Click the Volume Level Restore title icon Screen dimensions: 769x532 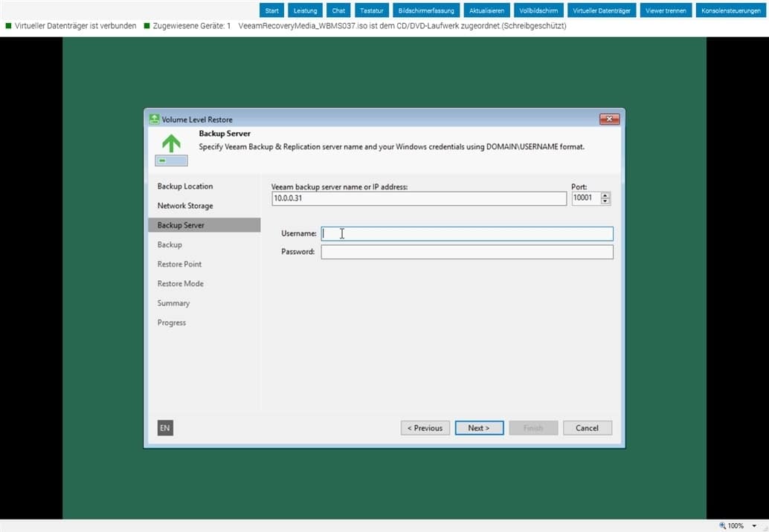[155, 119]
